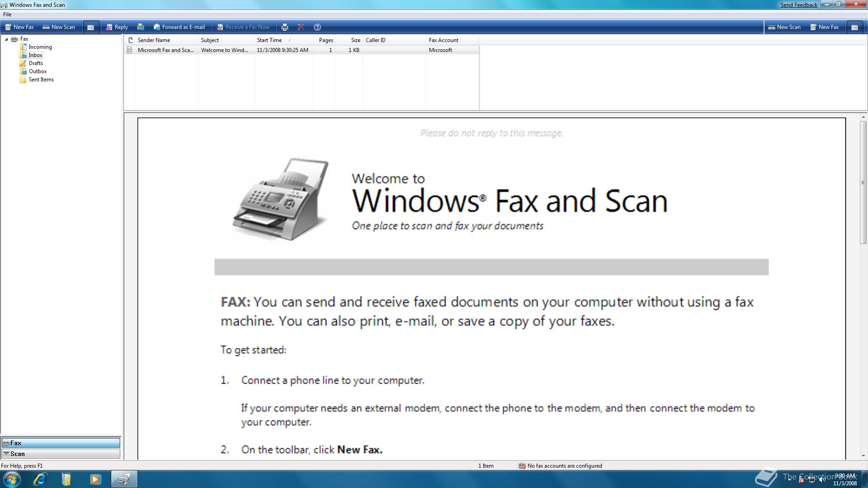Click the '1 Item' status bar text
This screenshot has height=488, width=868.
[486, 466]
